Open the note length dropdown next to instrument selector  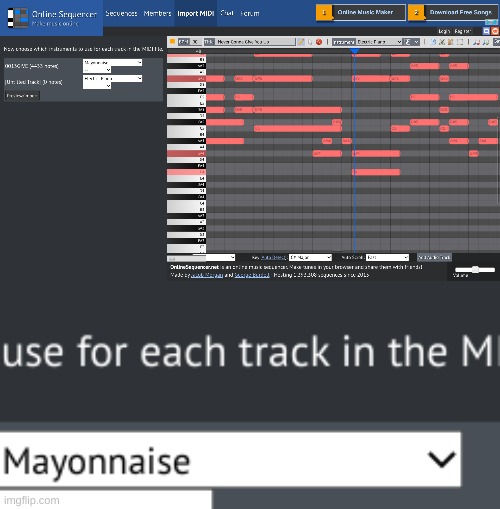click(411, 42)
